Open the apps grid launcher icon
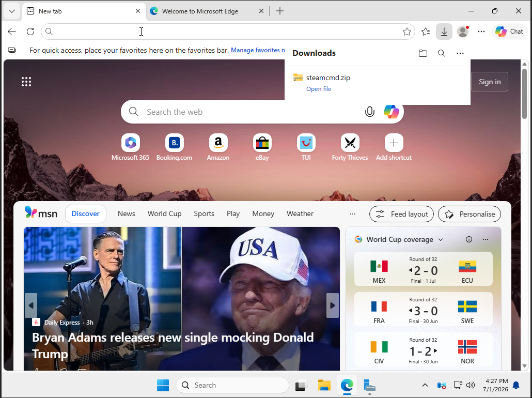Screen dimensions: 532x398 [26, 82]
